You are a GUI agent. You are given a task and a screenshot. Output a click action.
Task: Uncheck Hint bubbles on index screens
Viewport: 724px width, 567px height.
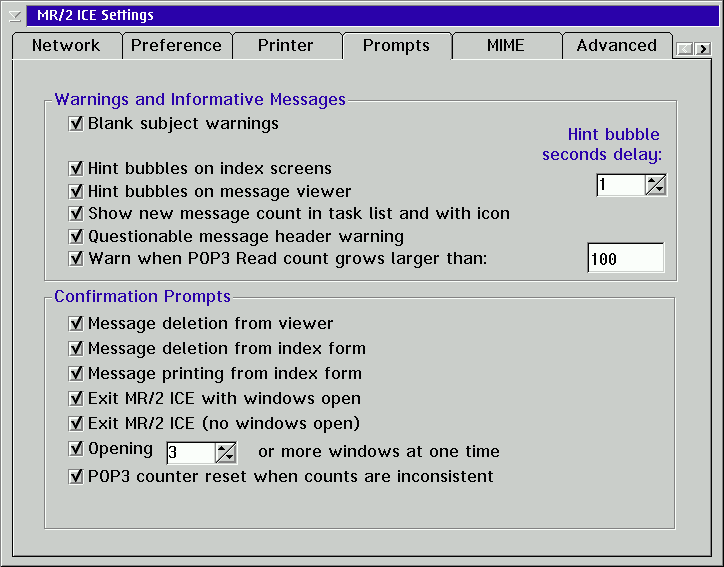coord(76,169)
